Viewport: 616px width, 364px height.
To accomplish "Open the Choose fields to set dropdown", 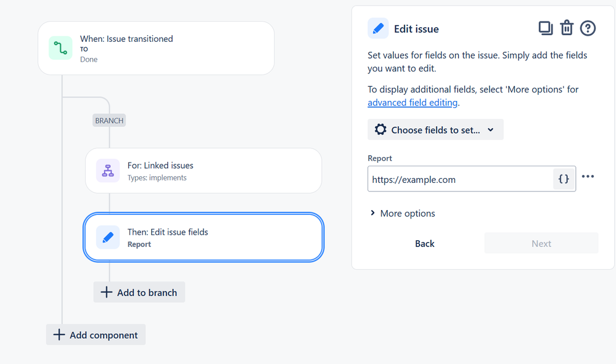I will (435, 129).
